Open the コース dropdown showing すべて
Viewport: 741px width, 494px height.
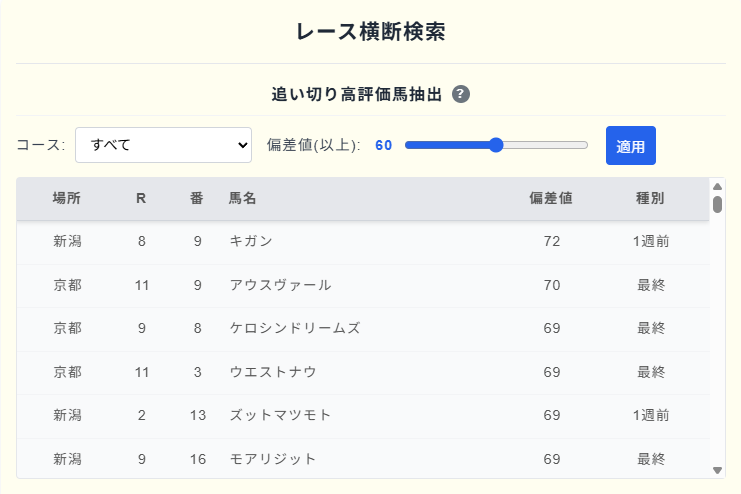[x=164, y=145]
